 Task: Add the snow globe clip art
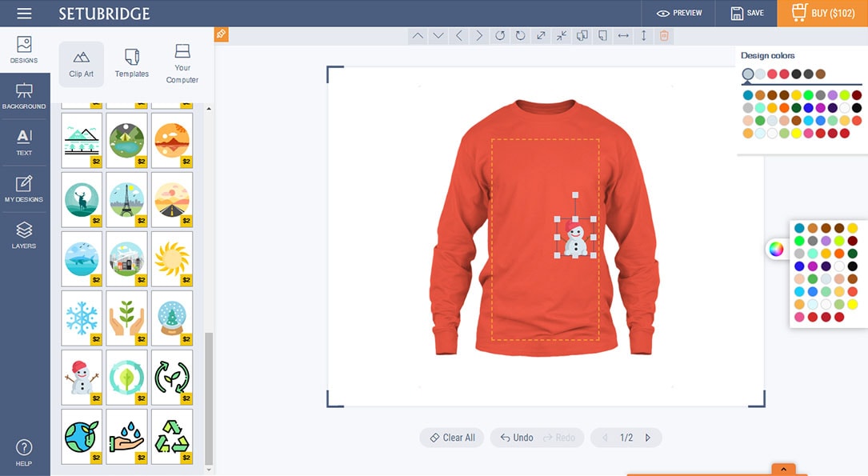point(172,318)
